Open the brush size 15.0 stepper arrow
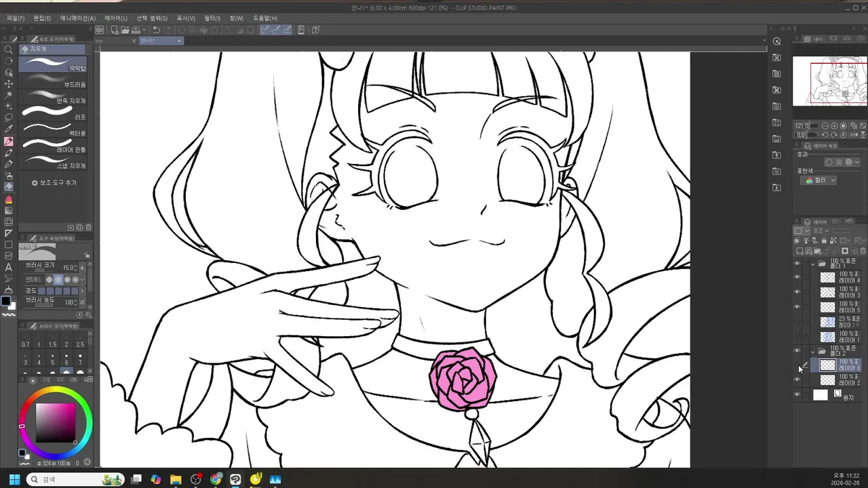This screenshot has width=868, height=488. [75, 268]
